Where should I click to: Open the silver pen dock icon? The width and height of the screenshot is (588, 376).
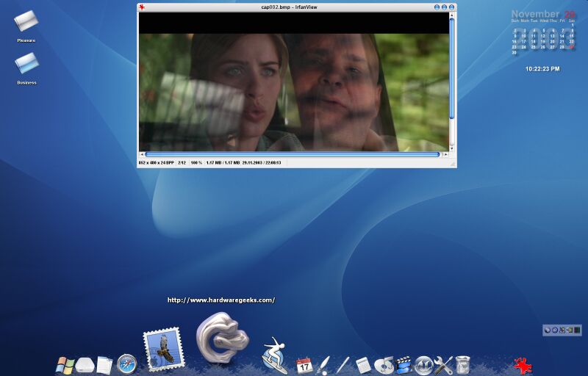click(x=343, y=366)
